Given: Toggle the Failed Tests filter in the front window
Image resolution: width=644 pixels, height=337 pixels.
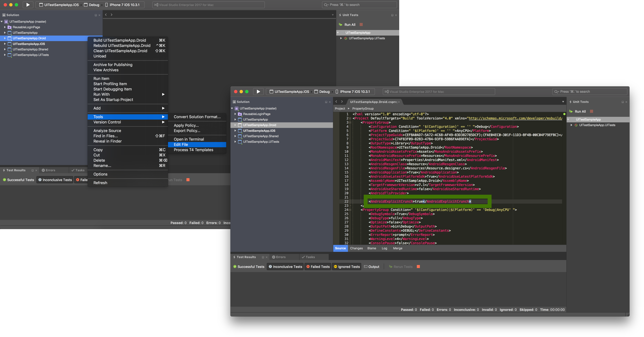Looking at the screenshot, I should point(318,267).
